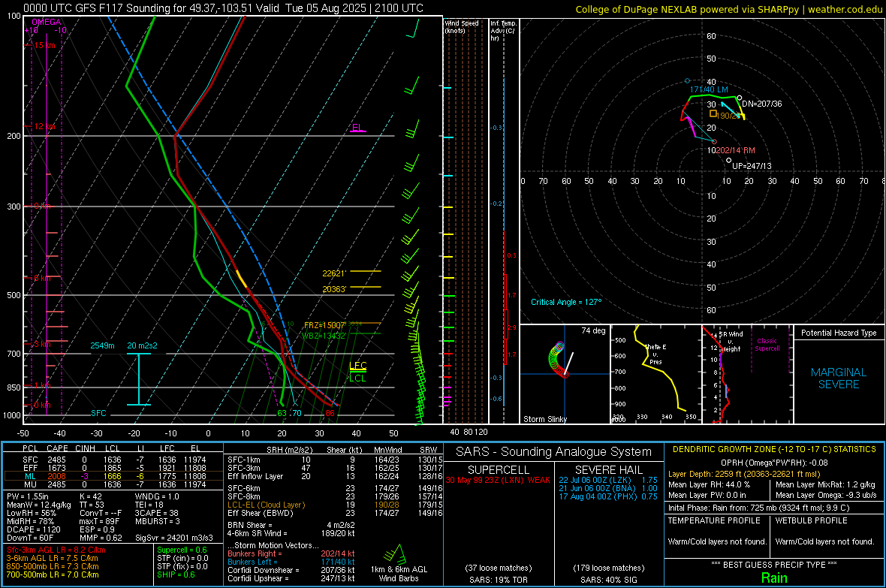Click the 20363' height label
The image size is (886, 588).
[334, 289]
